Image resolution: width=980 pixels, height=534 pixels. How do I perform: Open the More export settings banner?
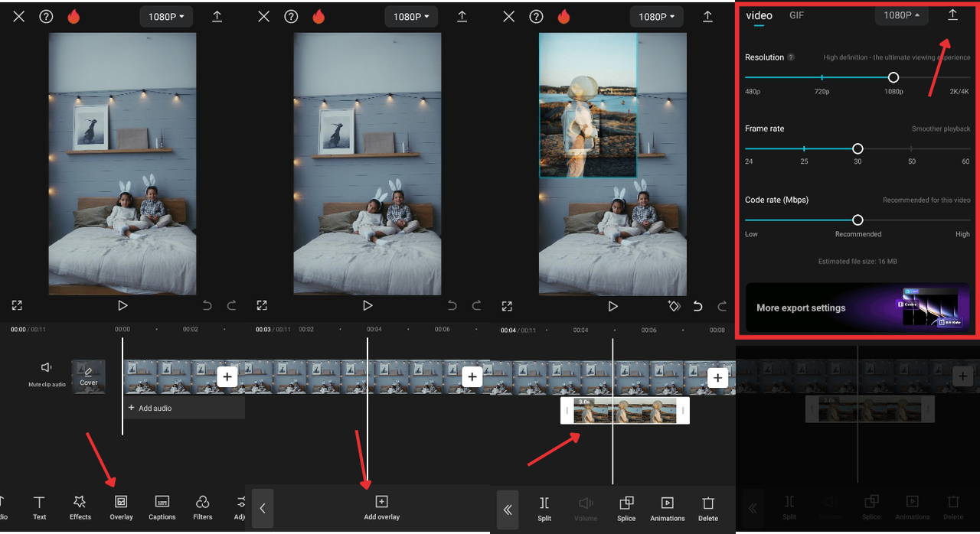pos(857,308)
